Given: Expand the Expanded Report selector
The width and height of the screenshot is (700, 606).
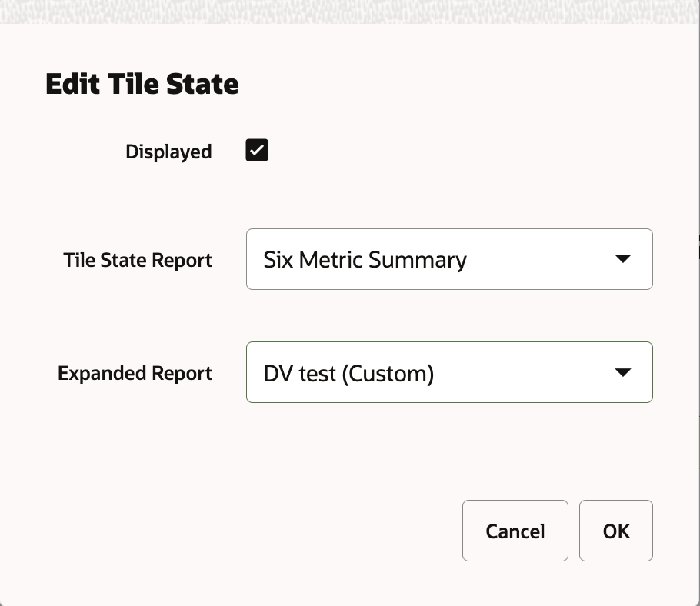Looking at the screenshot, I should click(x=449, y=372).
